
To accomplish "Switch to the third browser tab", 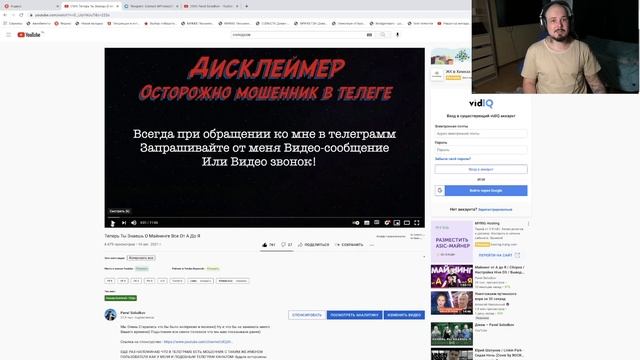I will click(x=151, y=6).
